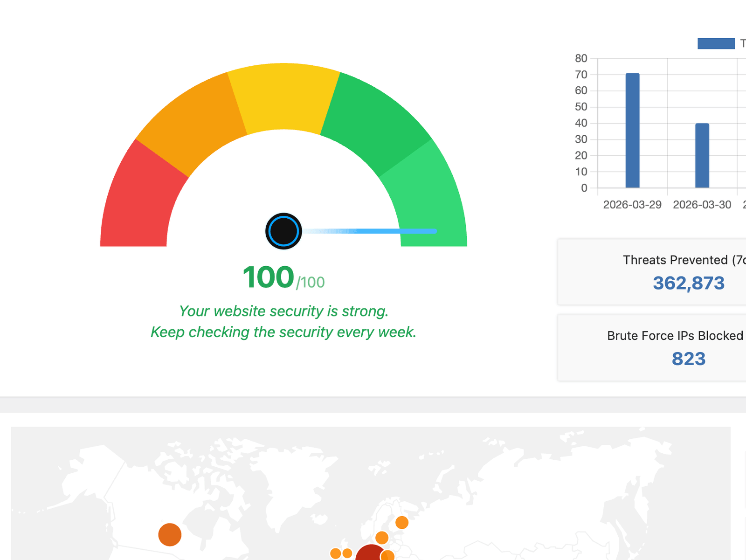Click the 2026-03-29 bar in the chart

pyautogui.click(x=633, y=131)
